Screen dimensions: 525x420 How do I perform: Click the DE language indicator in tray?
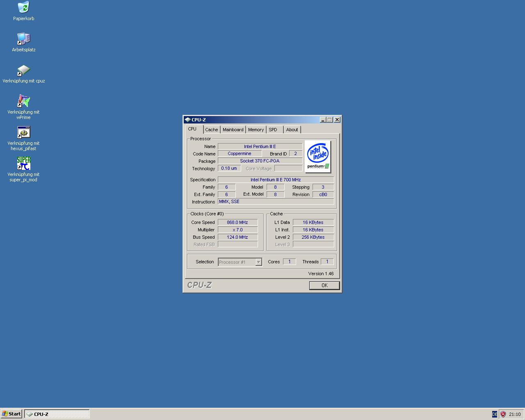coord(495,414)
